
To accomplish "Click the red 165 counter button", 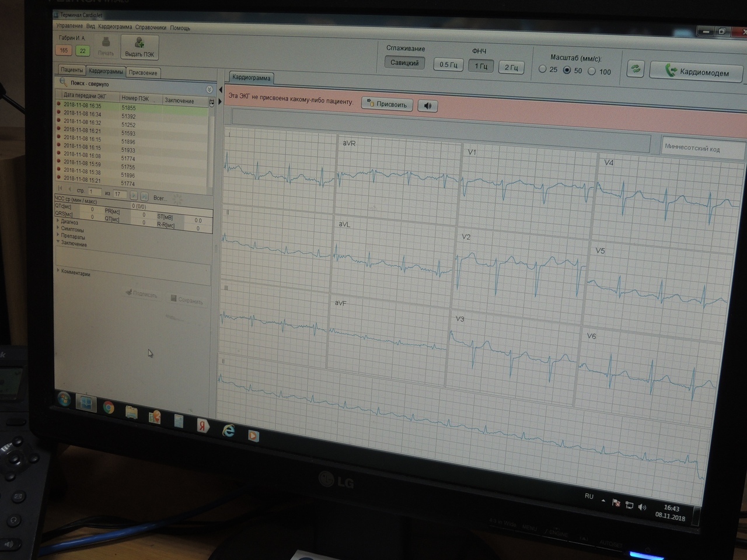I will [x=64, y=50].
